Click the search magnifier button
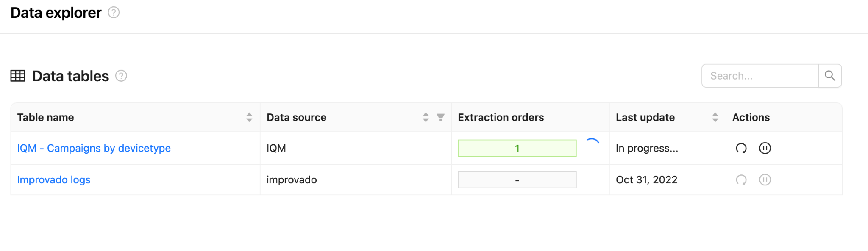The width and height of the screenshot is (868, 251). 829,76
